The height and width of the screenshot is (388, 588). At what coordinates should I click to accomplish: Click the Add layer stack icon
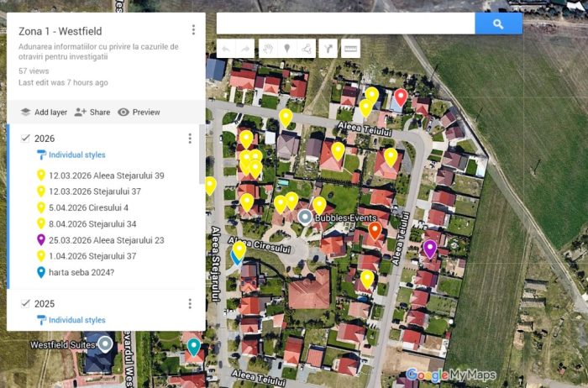[x=25, y=112]
